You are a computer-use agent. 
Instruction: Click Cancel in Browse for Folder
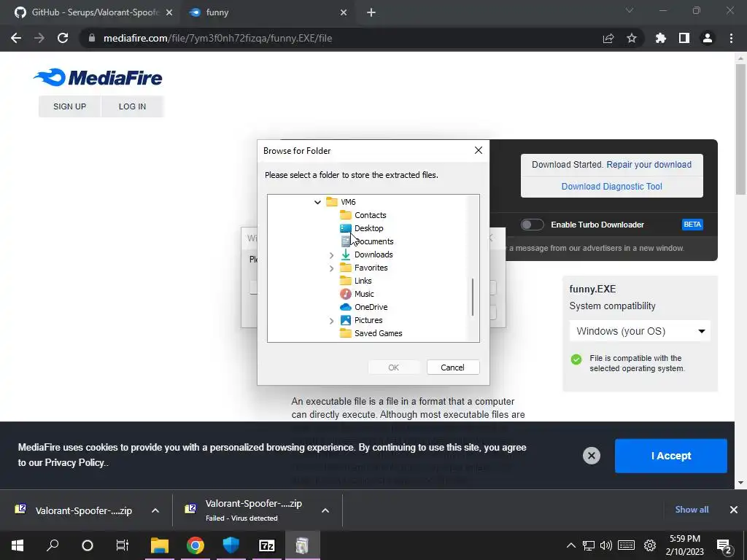pos(452,367)
